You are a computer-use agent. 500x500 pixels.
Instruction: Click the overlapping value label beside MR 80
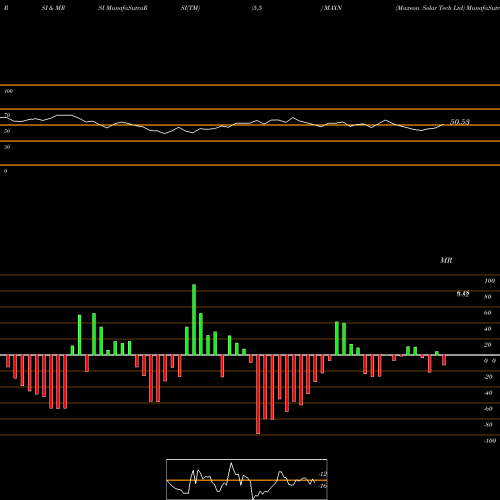point(463,294)
